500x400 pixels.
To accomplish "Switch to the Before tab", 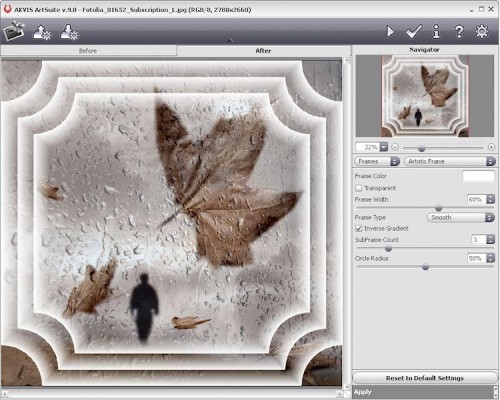I will (x=88, y=51).
